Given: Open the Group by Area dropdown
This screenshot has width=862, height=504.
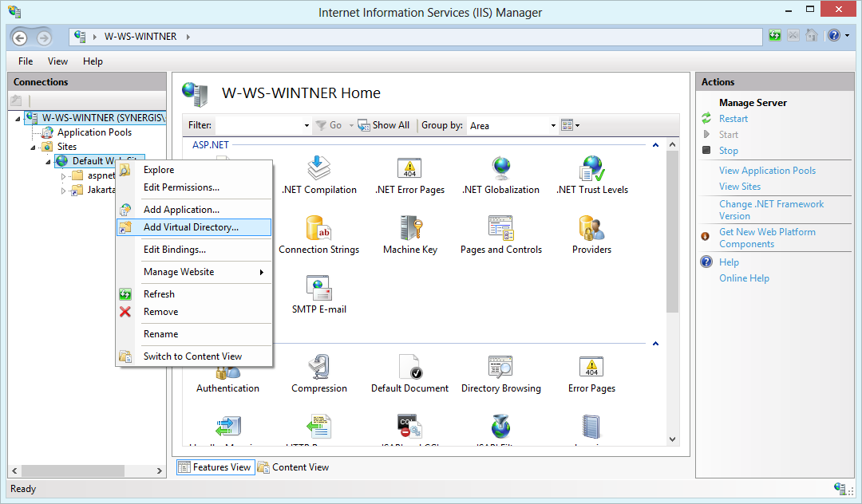Looking at the screenshot, I should coord(554,125).
